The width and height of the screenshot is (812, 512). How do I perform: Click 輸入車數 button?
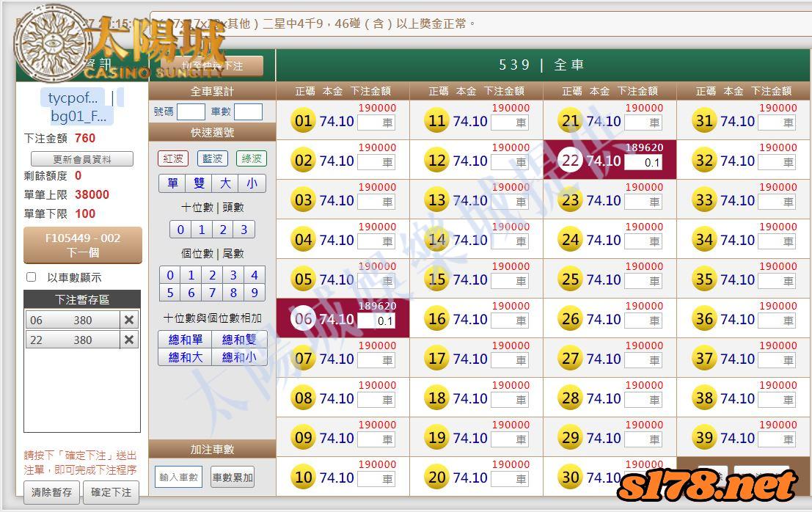(179, 478)
